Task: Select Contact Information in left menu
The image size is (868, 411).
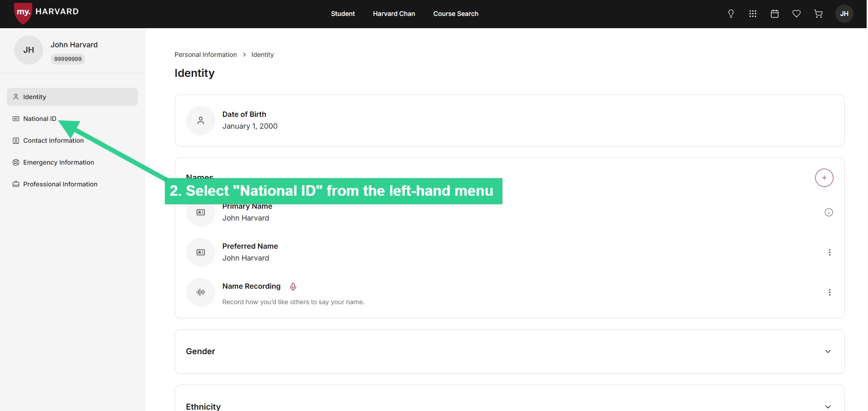Action: coord(72,140)
